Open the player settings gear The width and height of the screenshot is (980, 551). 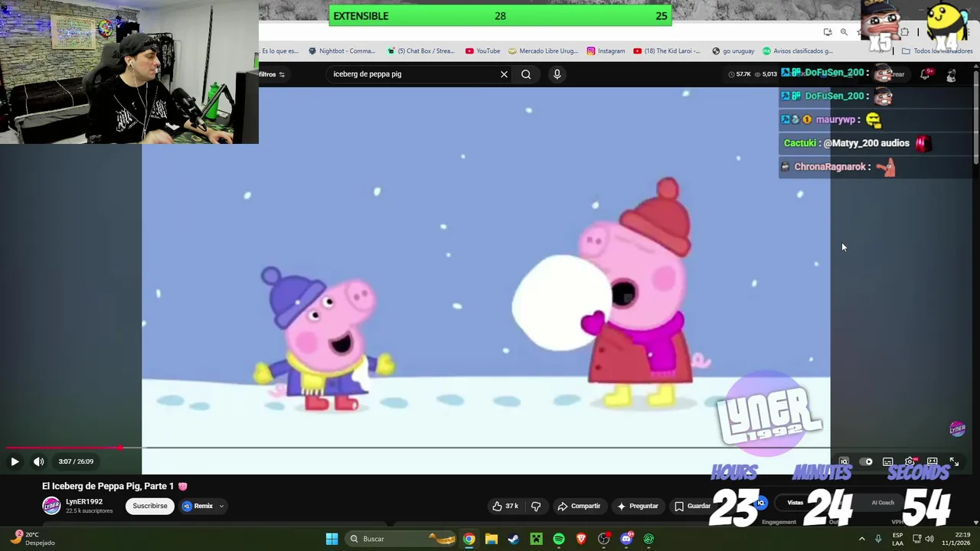click(x=910, y=461)
